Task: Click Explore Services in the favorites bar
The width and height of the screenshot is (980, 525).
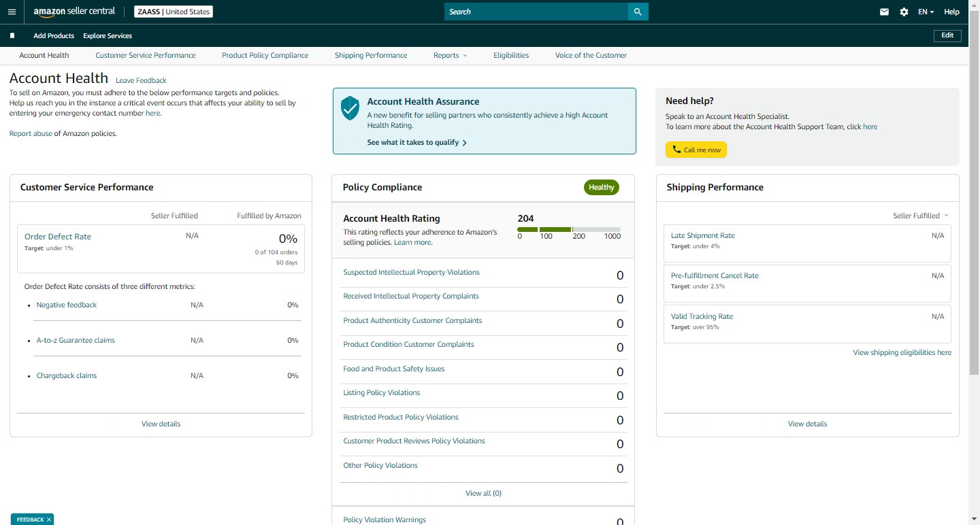Action: point(108,35)
